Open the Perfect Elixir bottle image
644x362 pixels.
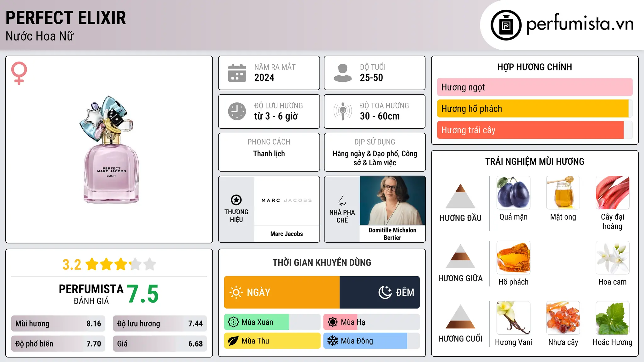coord(110,149)
